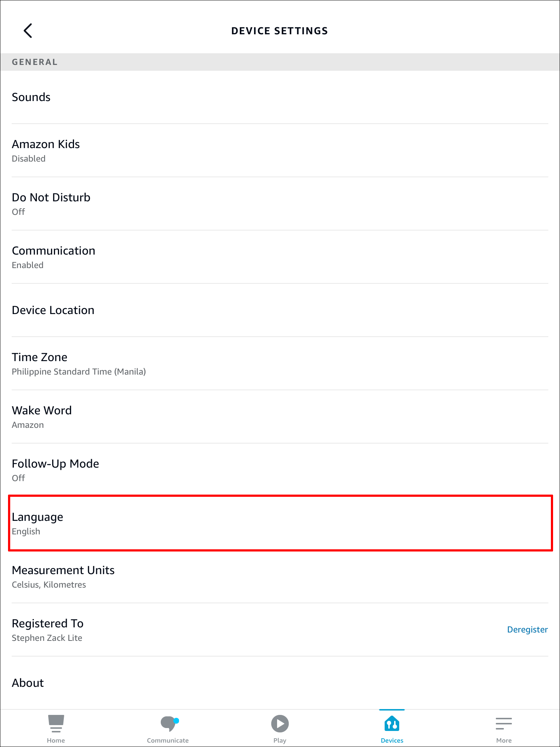Open Language English setting
The height and width of the screenshot is (747, 560).
tap(38, 523)
